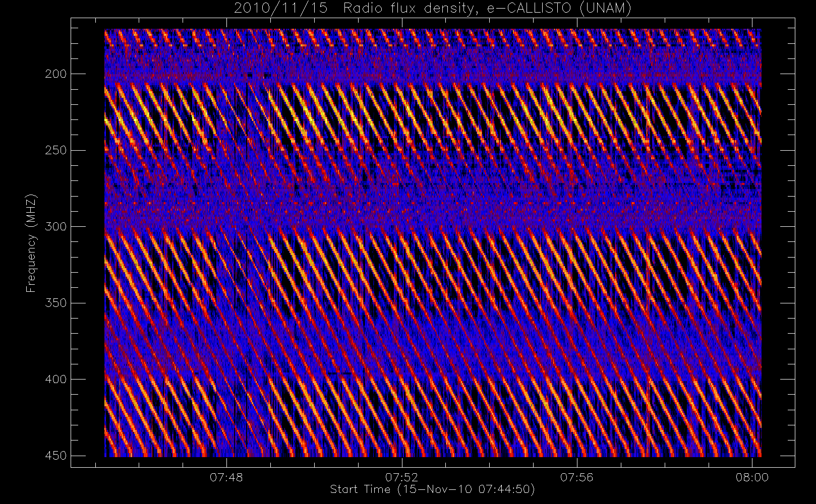Click the 300 frequency tick label
The width and height of the screenshot is (816, 504).
[x=56, y=227]
